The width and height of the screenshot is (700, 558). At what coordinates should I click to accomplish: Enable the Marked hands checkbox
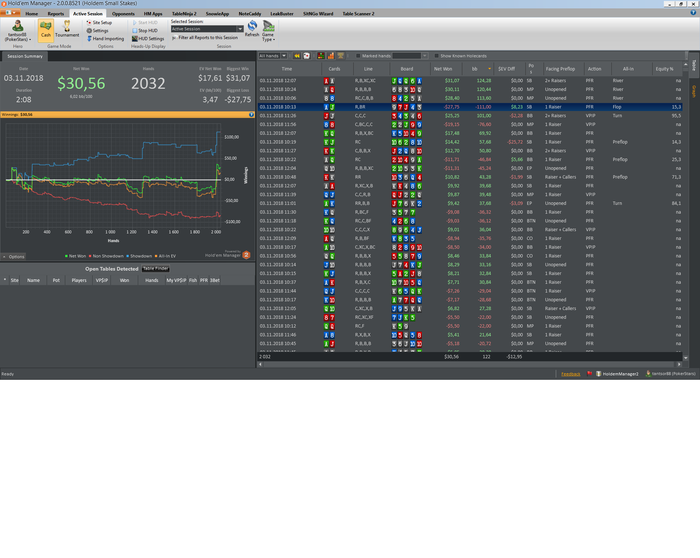tap(358, 56)
